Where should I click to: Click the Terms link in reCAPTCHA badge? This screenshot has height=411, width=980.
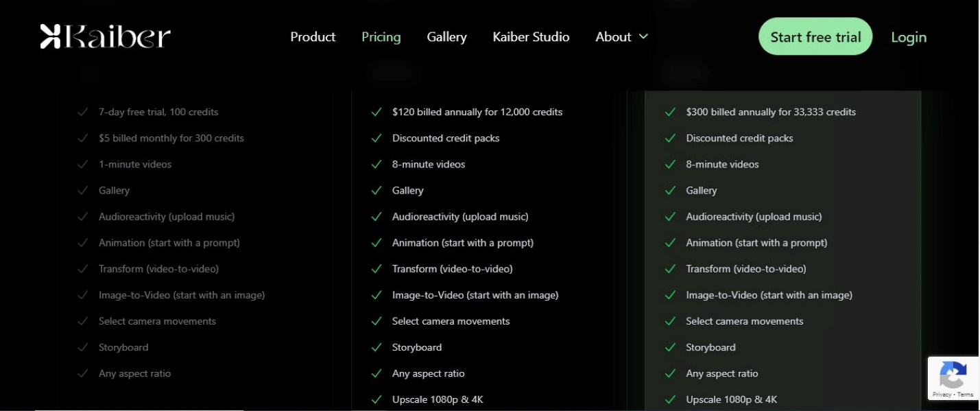(x=966, y=395)
